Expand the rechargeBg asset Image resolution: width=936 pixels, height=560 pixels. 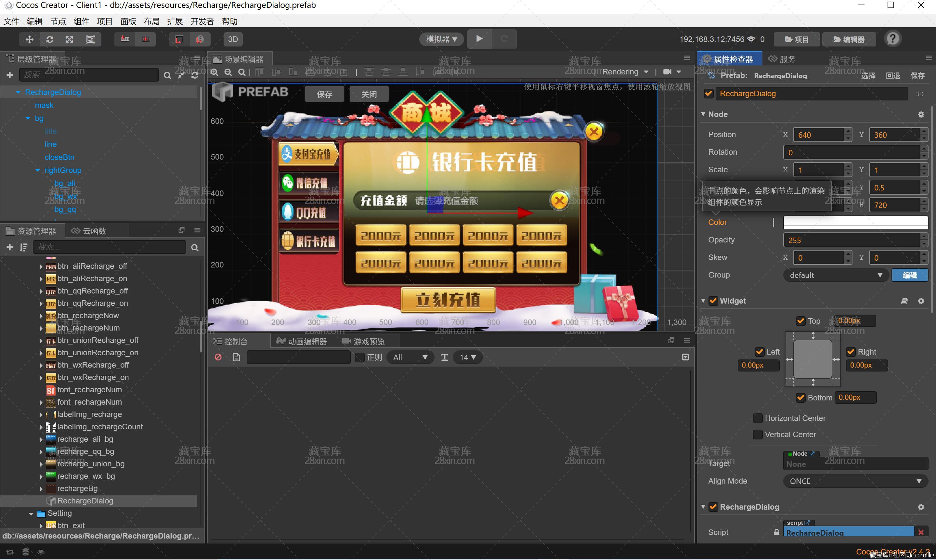click(x=41, y=489)
